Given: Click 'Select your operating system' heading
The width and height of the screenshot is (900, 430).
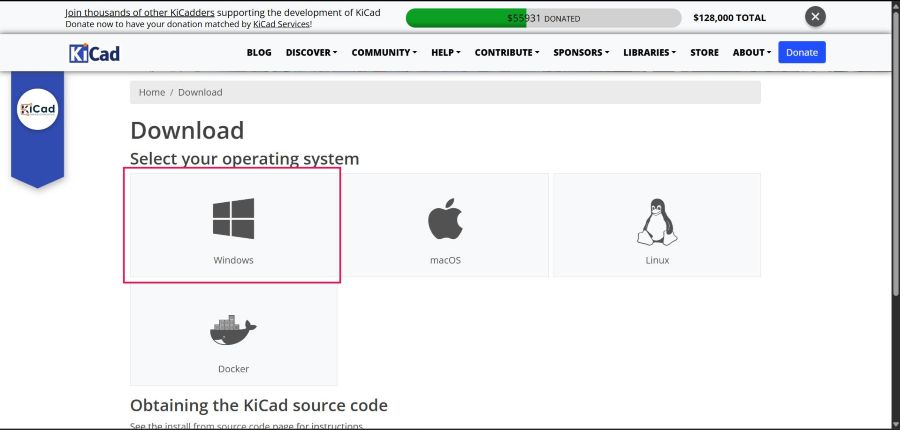Looking at the screenshot, I should tap(245, 158).
